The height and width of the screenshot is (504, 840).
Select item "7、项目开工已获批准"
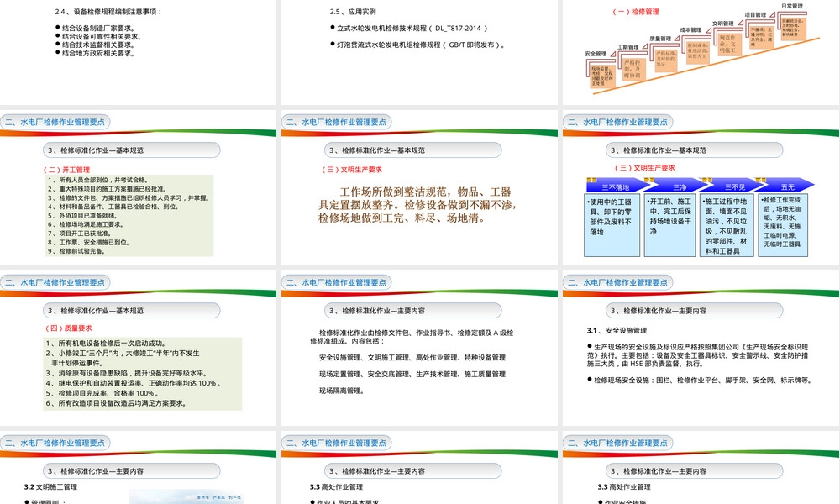point(80,234)
